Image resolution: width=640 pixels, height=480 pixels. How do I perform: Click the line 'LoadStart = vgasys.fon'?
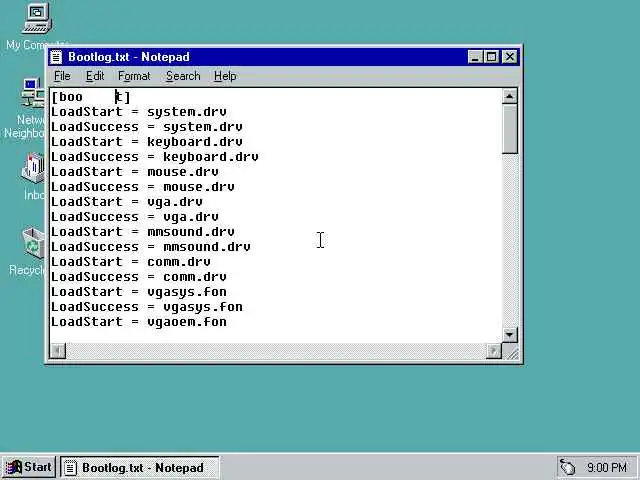(139, 292)
